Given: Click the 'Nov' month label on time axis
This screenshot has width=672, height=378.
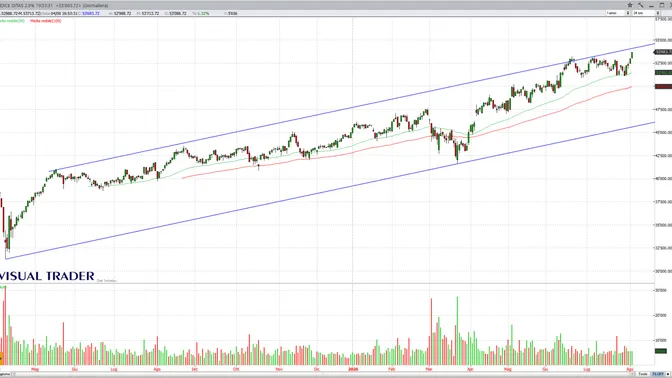Looking at the screenshot, I should [279, 369].
